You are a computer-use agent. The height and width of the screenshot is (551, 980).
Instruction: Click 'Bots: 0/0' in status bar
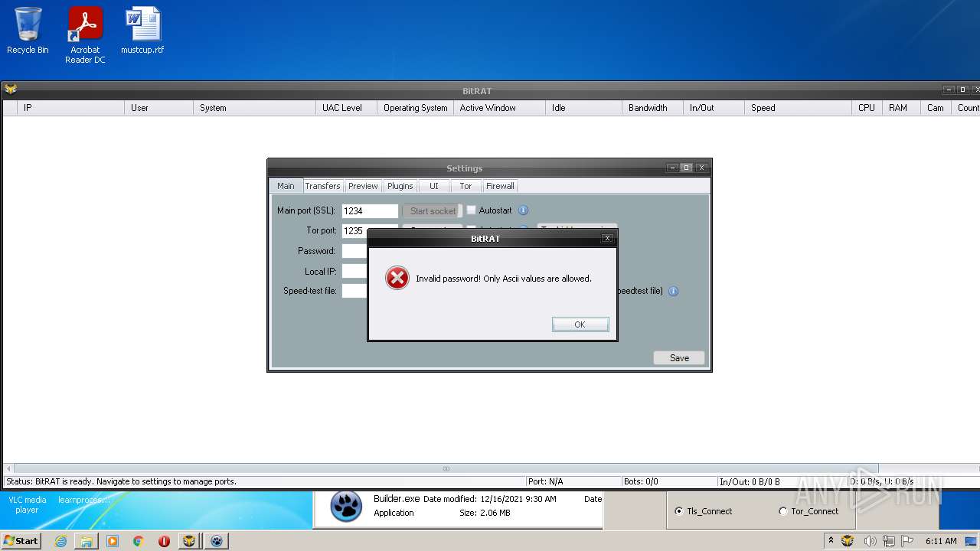click(641, 481)
